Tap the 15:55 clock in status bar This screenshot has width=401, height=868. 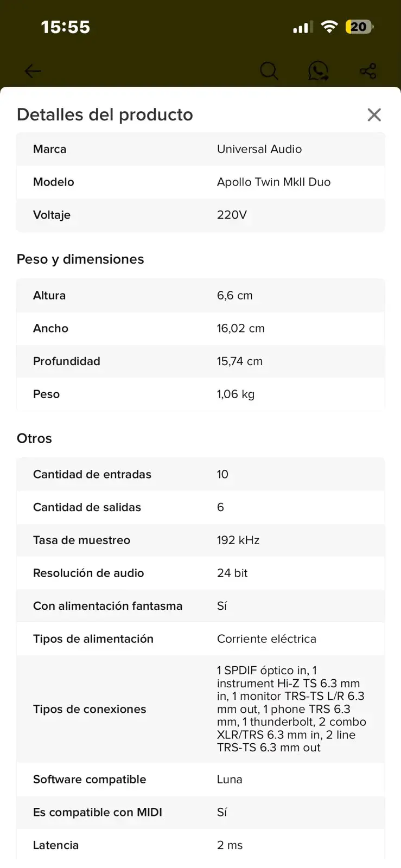click(65, 27)
